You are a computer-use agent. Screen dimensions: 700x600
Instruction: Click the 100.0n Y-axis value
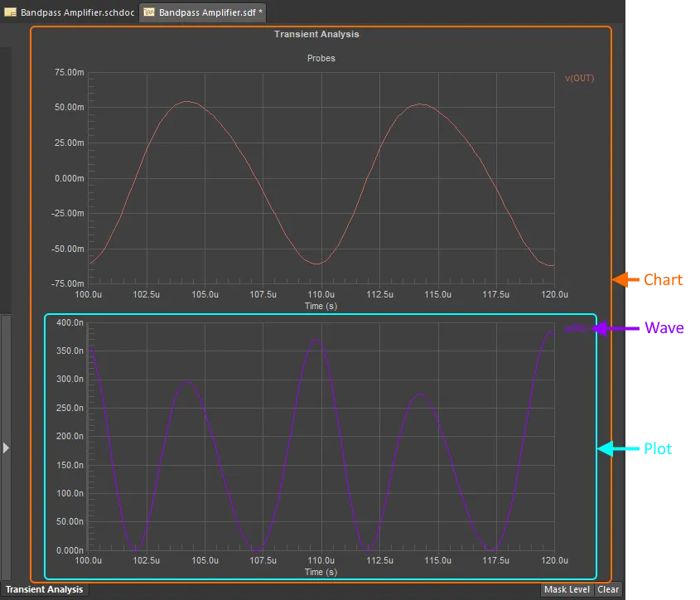[x=70, y=493]
